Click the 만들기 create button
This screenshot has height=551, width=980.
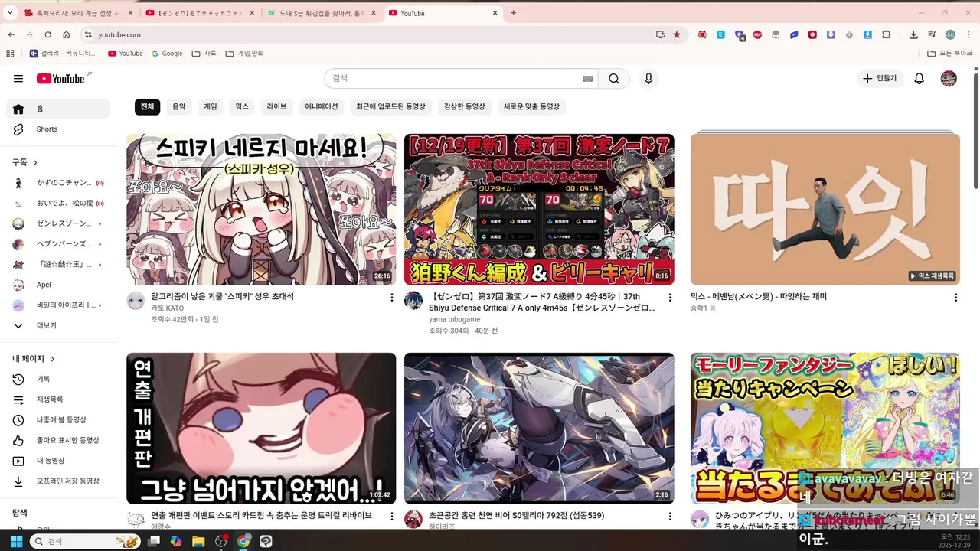pos(880,79)
